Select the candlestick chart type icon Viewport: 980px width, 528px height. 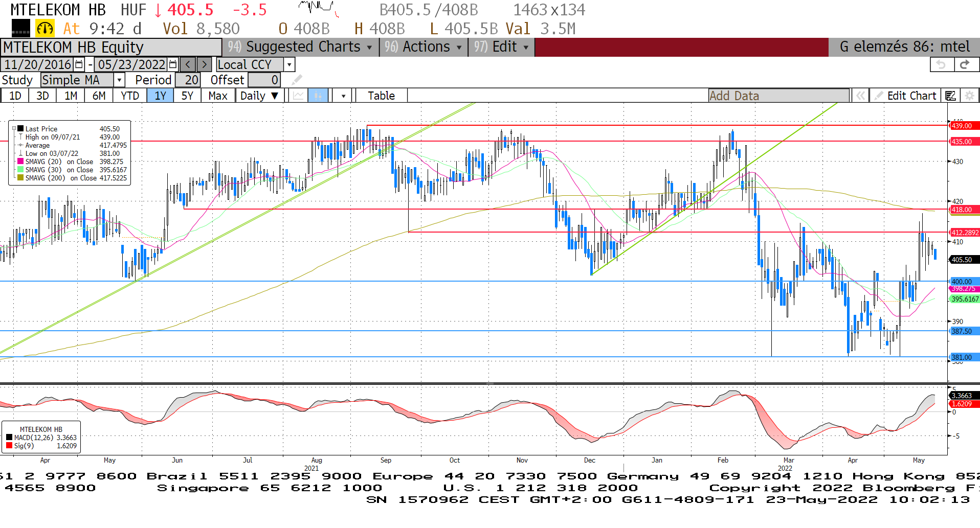(318, 96)
